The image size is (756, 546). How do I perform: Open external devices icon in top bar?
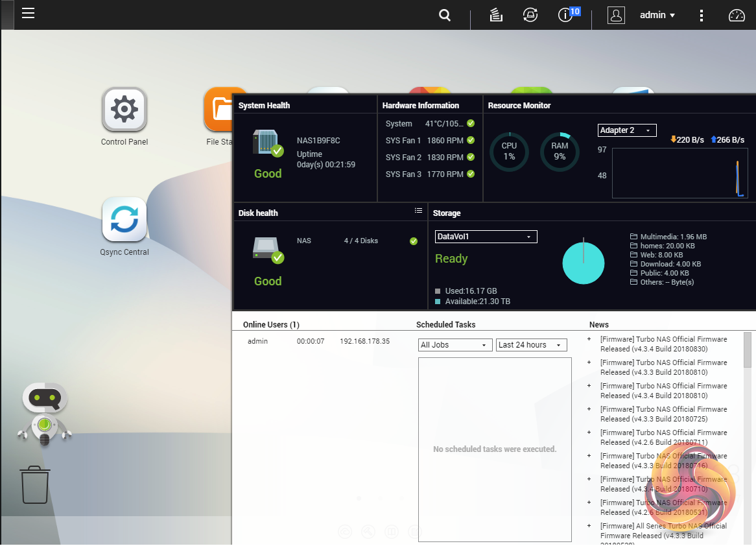coord(530,15)
